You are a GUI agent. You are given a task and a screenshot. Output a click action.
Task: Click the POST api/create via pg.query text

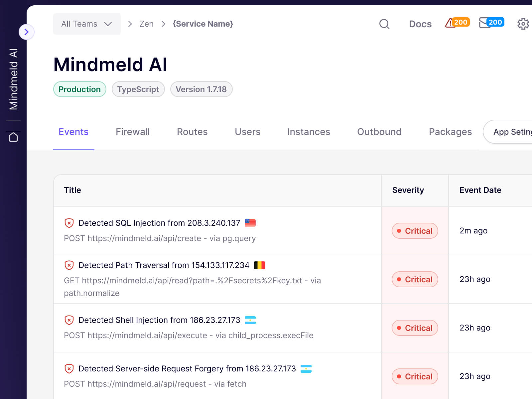[160, 238]
